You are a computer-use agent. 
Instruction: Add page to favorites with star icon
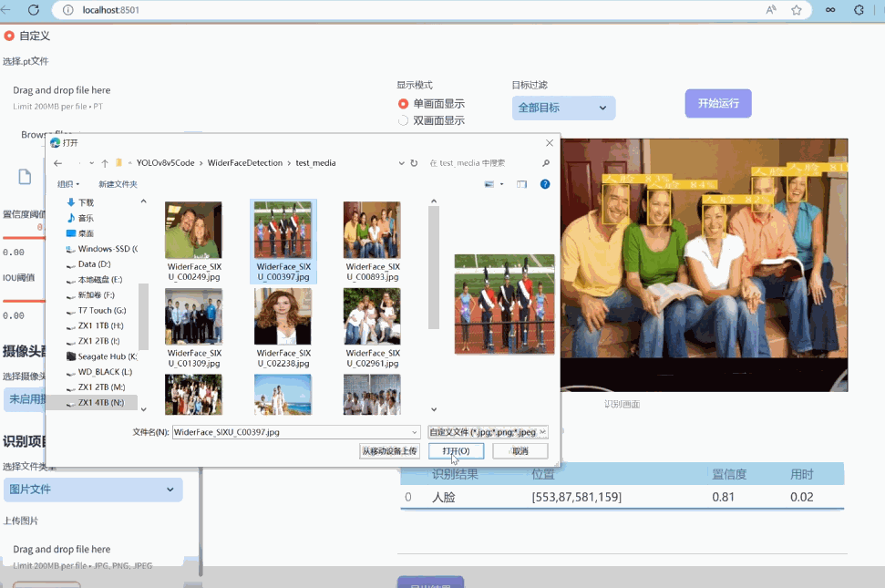[797, 10]
